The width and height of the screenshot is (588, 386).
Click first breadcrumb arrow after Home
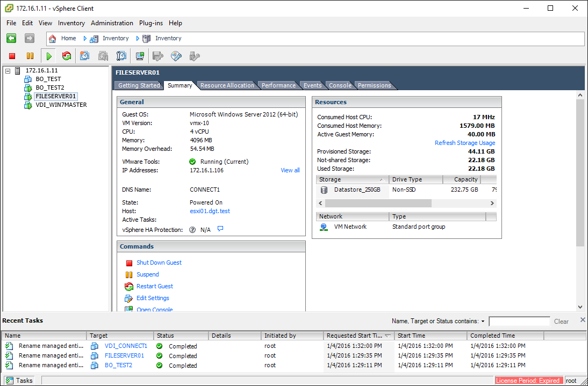pos(85,38)
